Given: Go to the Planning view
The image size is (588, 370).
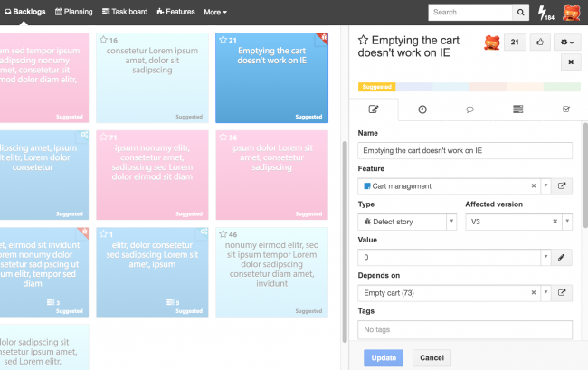Looking at the screenshot, I should 74,12.
